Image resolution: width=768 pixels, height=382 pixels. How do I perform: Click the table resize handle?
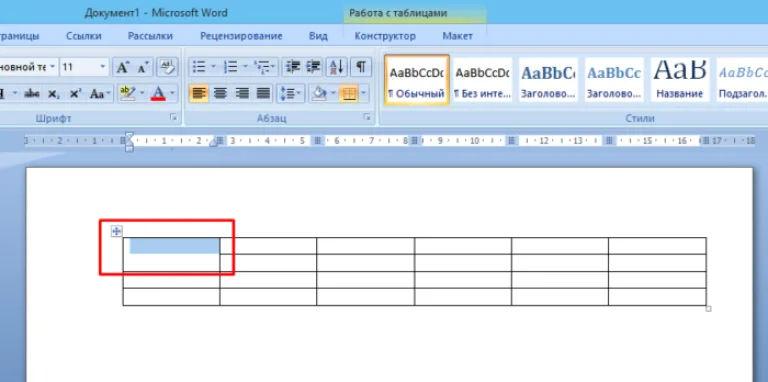(708, 309)
